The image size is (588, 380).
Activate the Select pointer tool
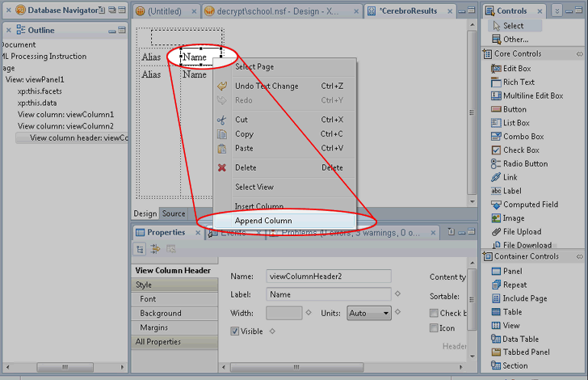tap(514, 26)
